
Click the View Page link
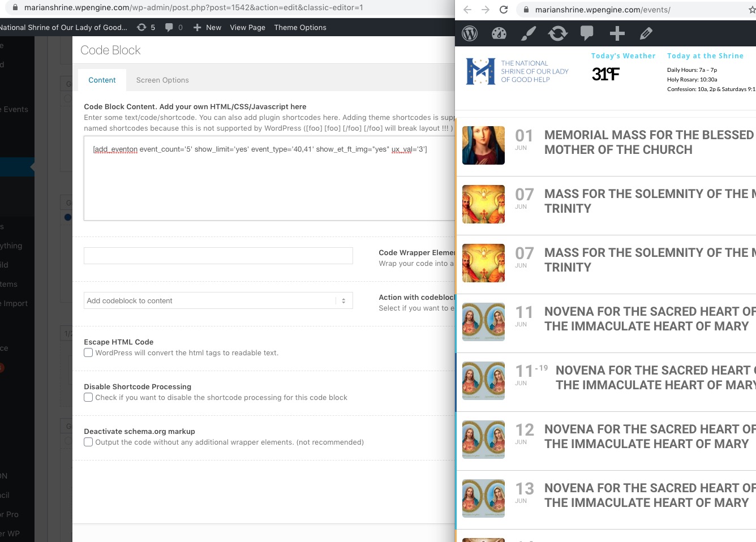coord(247,27)
